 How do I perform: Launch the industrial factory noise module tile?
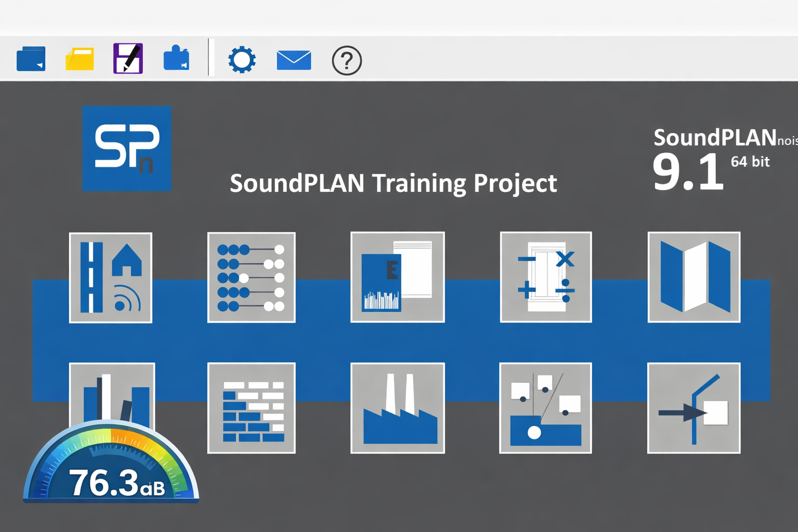coord(397,408)
